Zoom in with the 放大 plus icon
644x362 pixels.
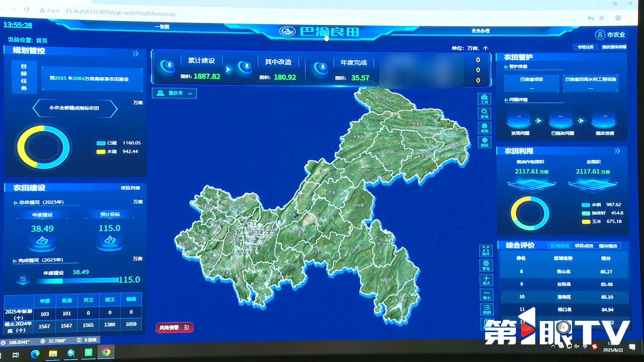click(486, 280)
